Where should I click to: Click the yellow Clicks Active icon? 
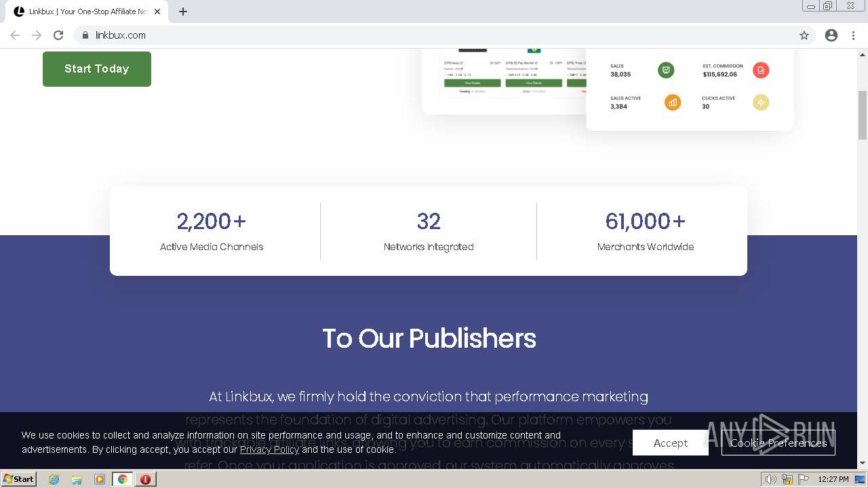[x=761, y=102]
